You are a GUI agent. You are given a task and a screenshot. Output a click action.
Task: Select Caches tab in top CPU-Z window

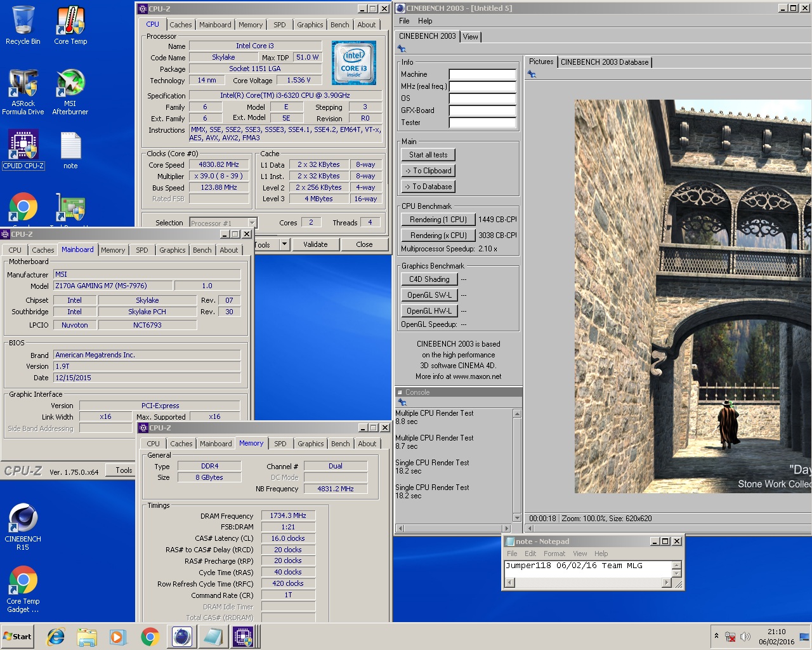pyautogui.click(x=181, y=25)
